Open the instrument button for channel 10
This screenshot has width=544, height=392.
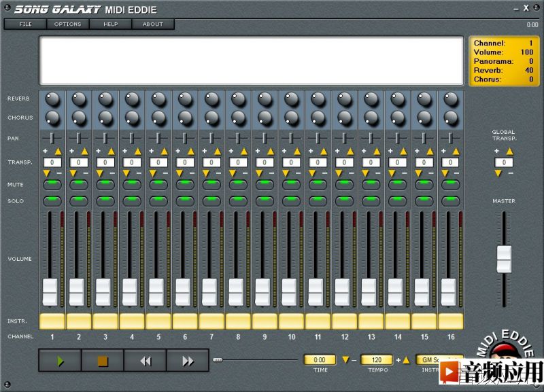(292, 321)
